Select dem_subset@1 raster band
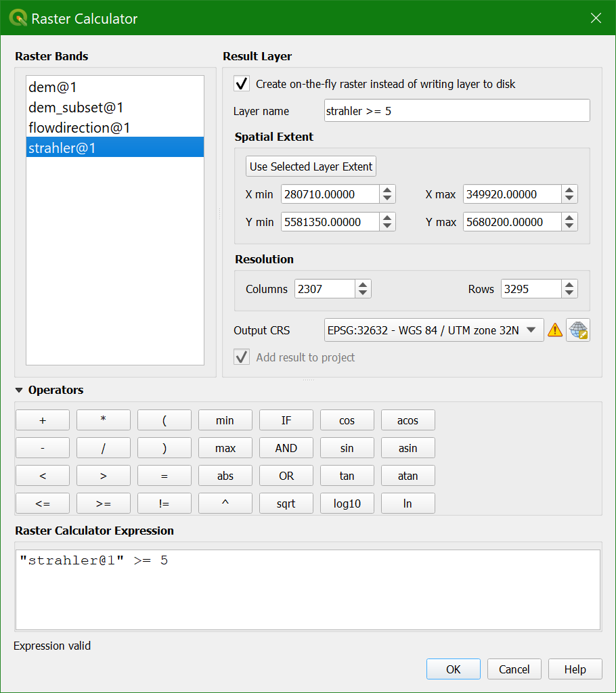The image size is (616, 693). pos(115,108)
